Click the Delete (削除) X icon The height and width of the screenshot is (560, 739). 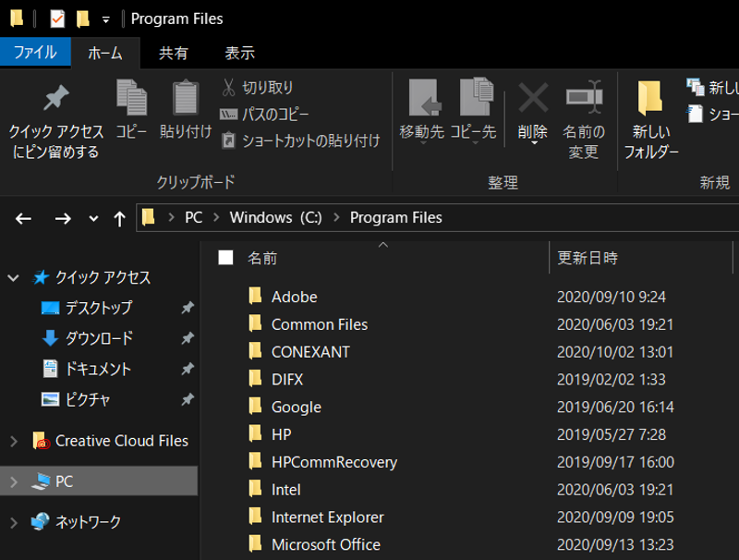tap(532, 98)
